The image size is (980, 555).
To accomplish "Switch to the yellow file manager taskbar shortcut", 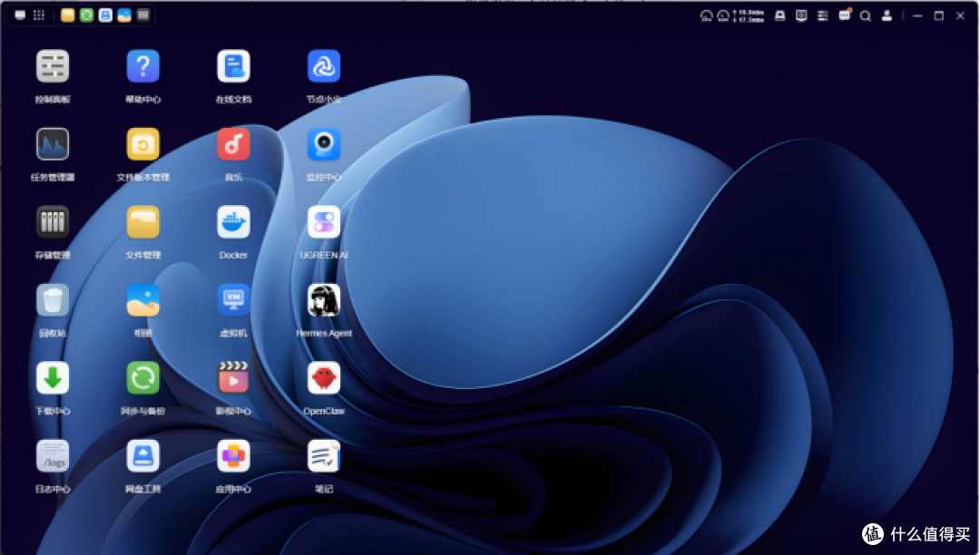I will pyautogui.click(x=67, y=15).
